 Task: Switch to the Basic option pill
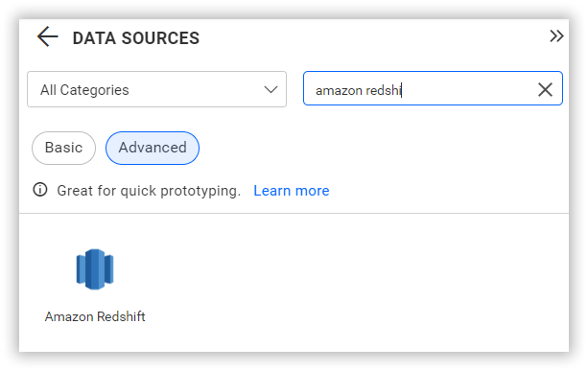[x=63, y=148]
